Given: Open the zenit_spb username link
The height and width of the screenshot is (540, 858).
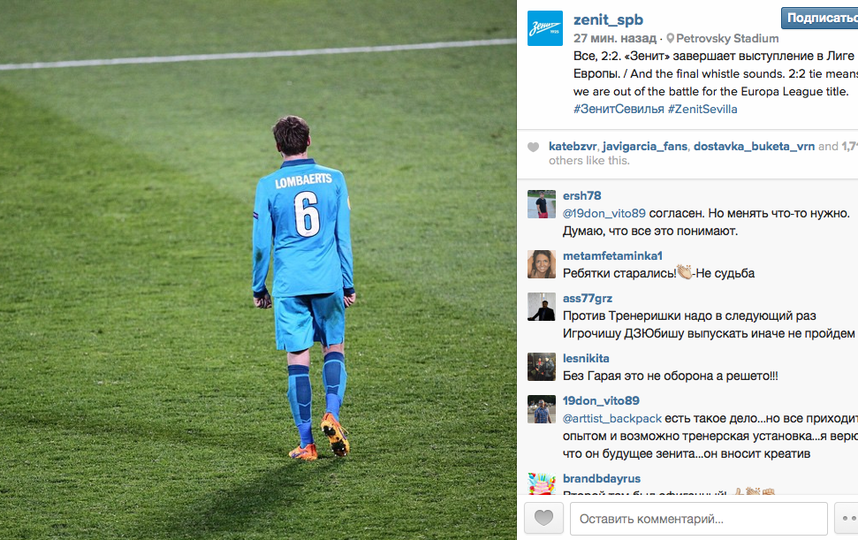Looking at the screenshot, I should (608, 20).
